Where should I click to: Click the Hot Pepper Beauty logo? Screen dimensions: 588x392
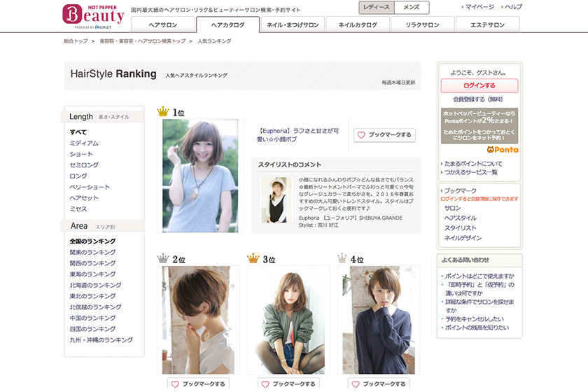click(x=93, y=17)
